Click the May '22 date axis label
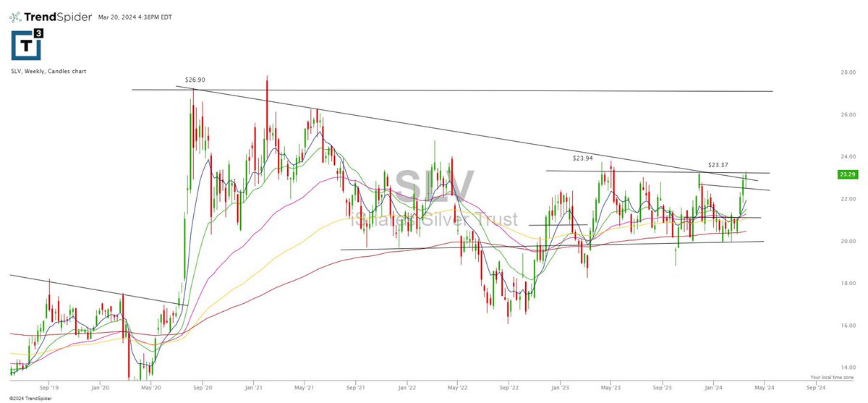 click(x=458, y=388)
